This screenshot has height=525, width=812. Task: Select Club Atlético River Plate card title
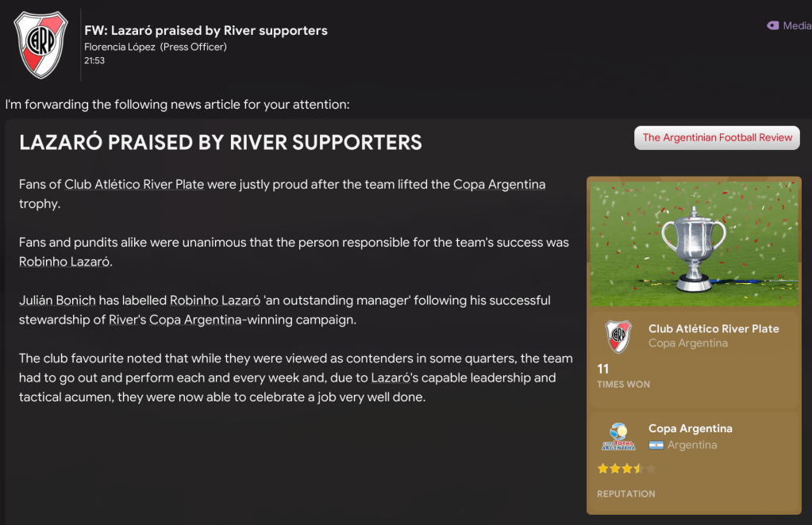(x=714, y=328)
